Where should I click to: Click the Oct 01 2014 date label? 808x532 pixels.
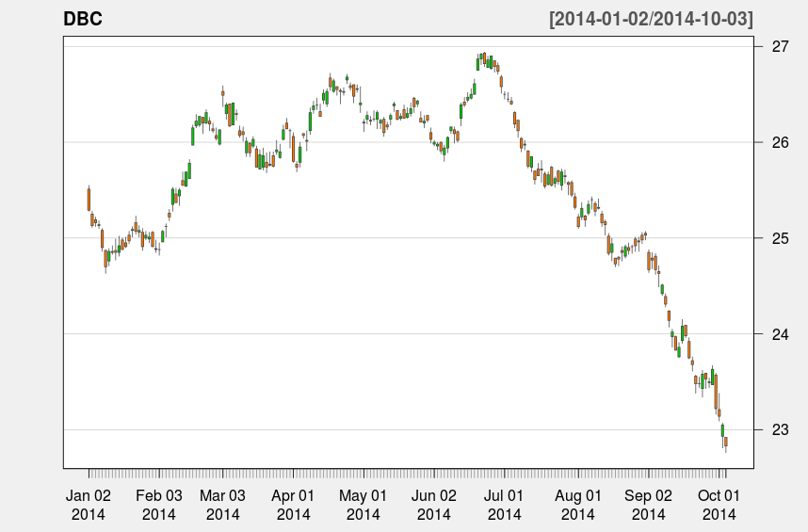click(x=719, y=505)
